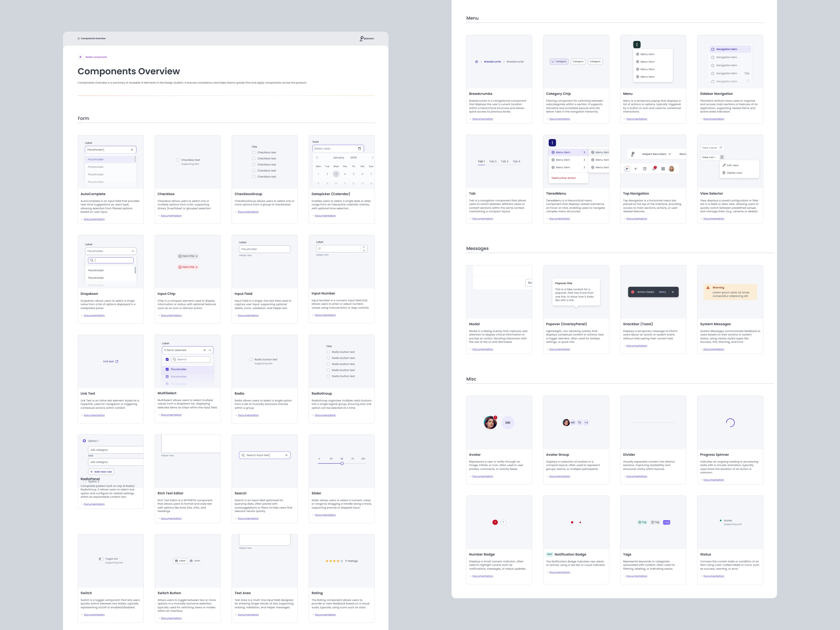Open the Documentation link under AutoComplete
Viewport: 840px width, 630px height.
[94, 219]
